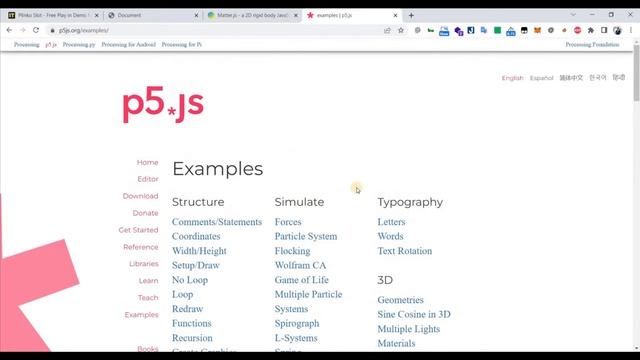Image resolution: width=640 pixels, height=360 pixels.
Task: Open the Game of Life example
Action: (x=301, y=280)
